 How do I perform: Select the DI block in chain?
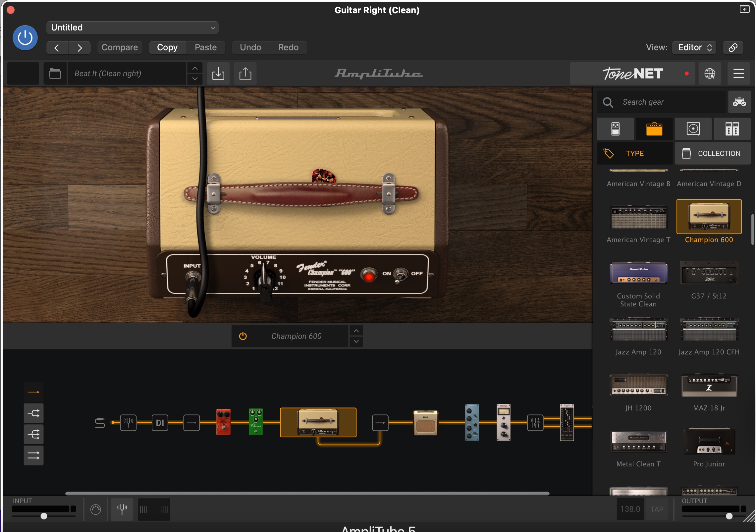point(160,423)
